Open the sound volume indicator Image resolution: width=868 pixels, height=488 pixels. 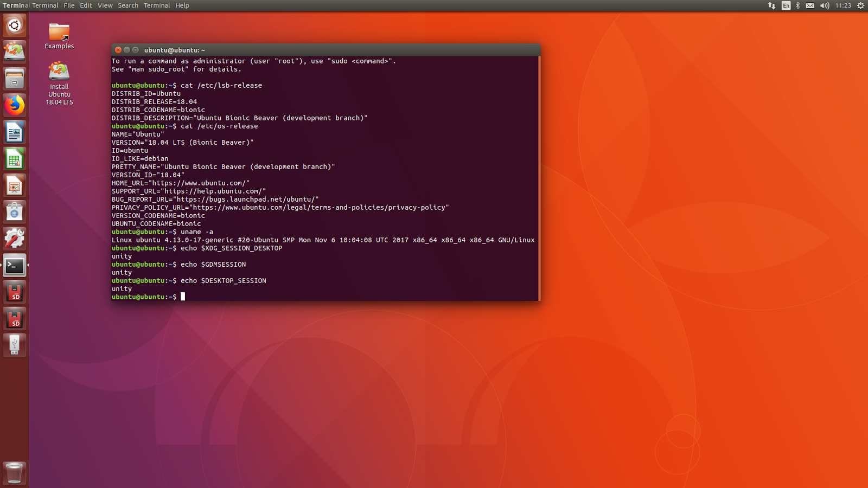[825, 5]
